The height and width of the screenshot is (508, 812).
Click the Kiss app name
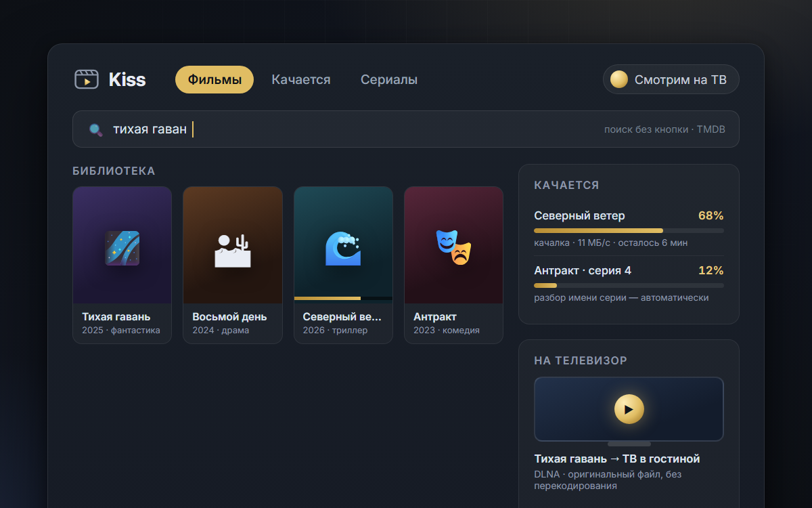tap(127, 79)
